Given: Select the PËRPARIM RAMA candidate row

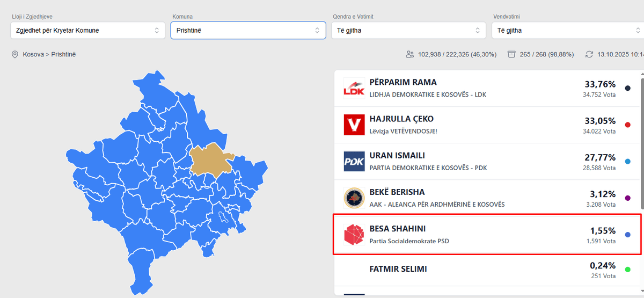Looking at the screenshot, I should click(x=483, y=88).
